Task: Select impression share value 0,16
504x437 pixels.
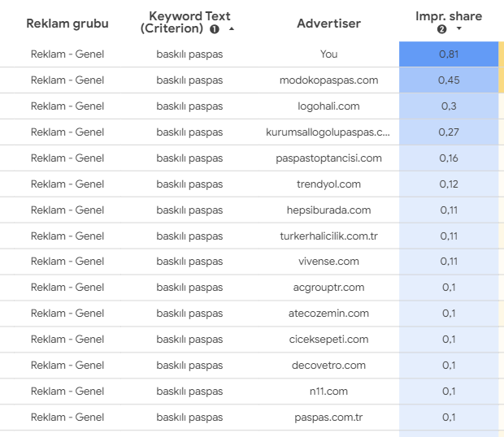Action: coord(449,158)
